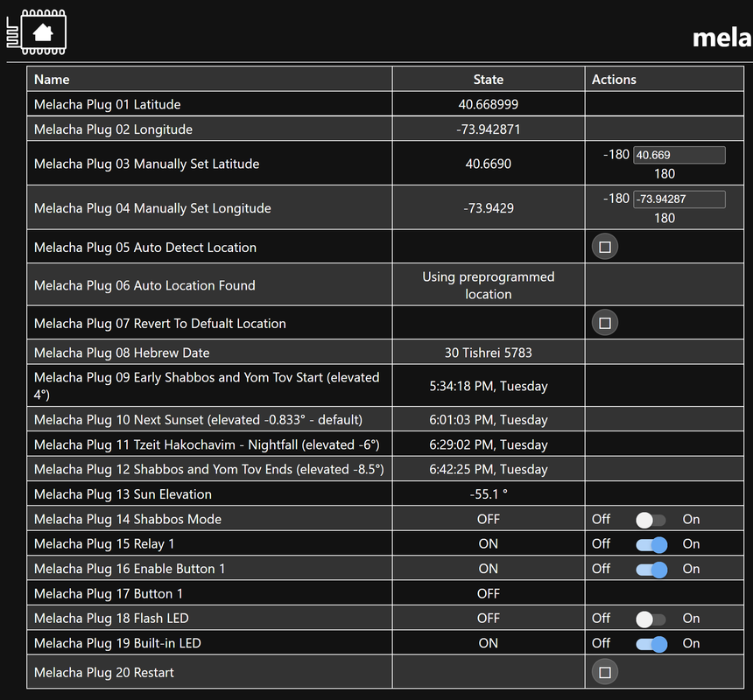Click the 6:29:02 PM nightfall time
The width and height of the screenshot is (753, 700).
coord(489,445)
